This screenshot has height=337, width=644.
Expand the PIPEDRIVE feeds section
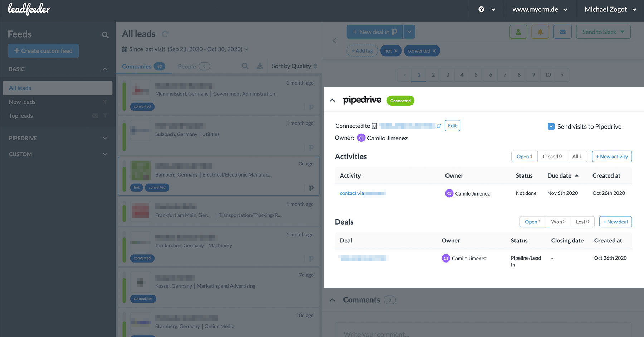(x=105, y=138)
